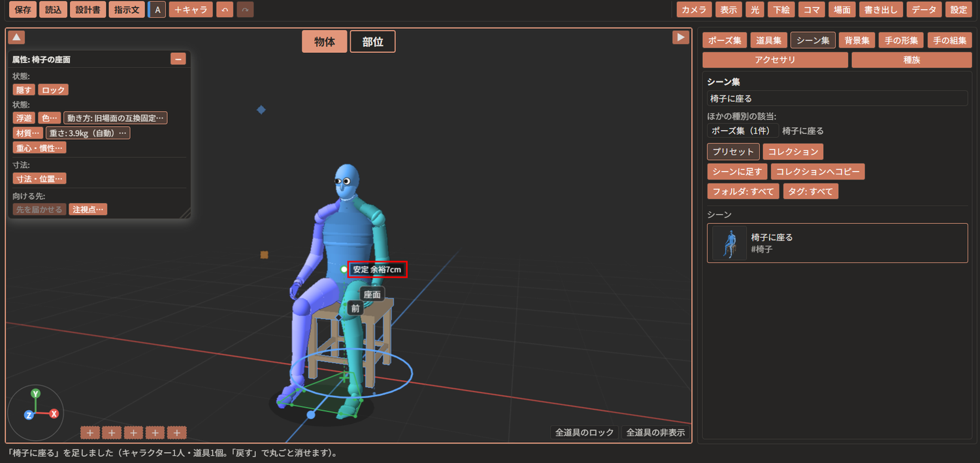Click the blue dot on rotation ring
Viewport: 980px width, 463px height.
(311, 415)
